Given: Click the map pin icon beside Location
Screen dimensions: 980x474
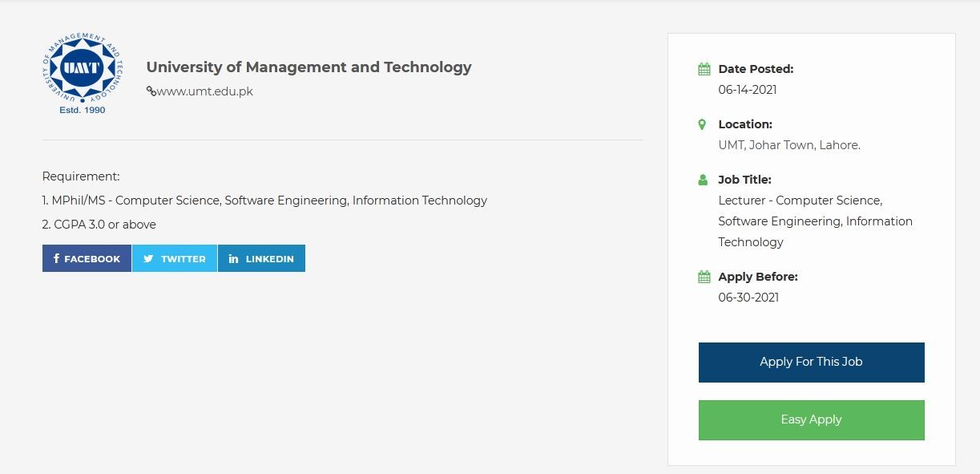Looking at the screenshot, I should point(703,124).
